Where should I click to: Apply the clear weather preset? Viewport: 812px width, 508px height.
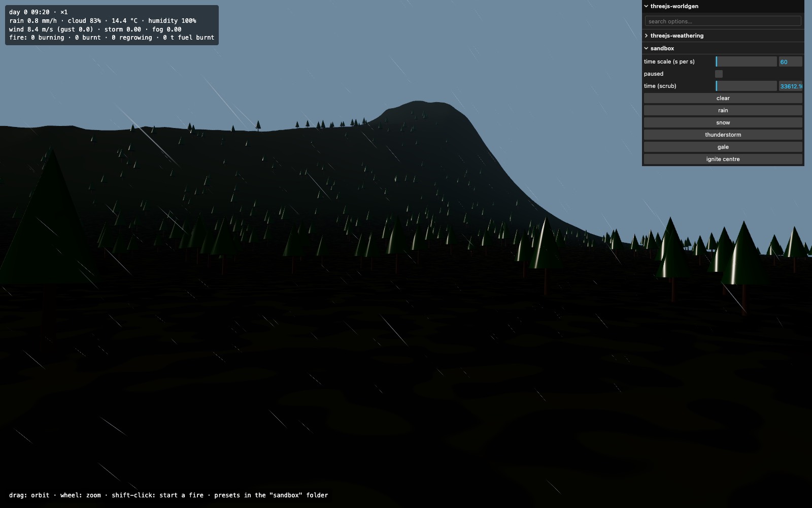click(723, 98)
